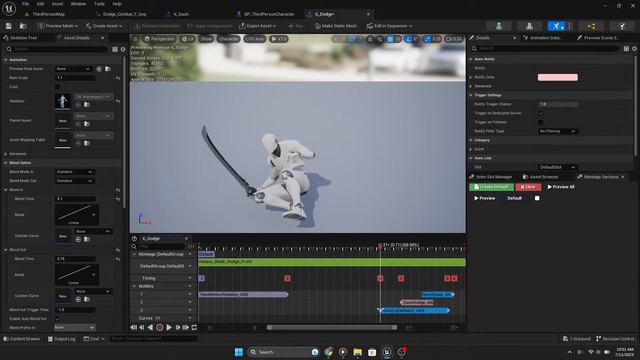Click the pink Notify Color swatch
Viewport: 640px width, 360px height.
pos(558,77)
